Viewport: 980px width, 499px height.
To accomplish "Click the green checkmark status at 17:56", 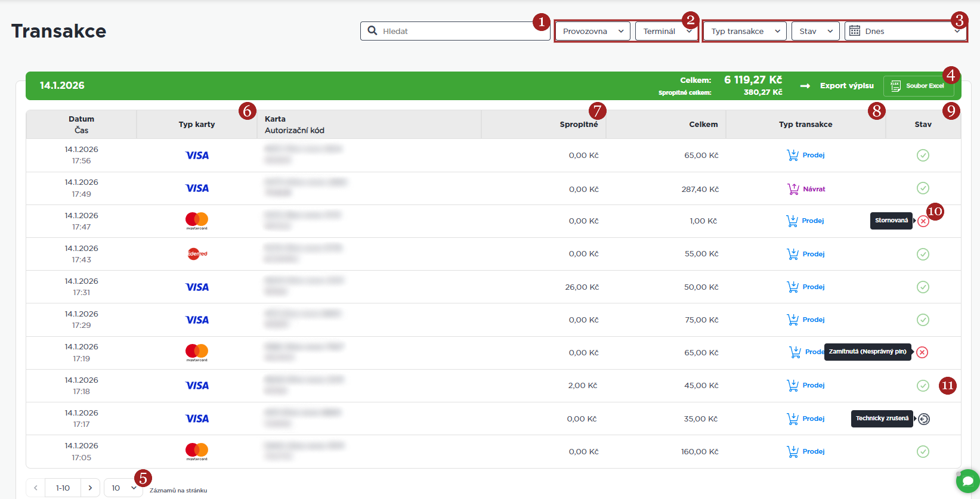I will [923, 156].
